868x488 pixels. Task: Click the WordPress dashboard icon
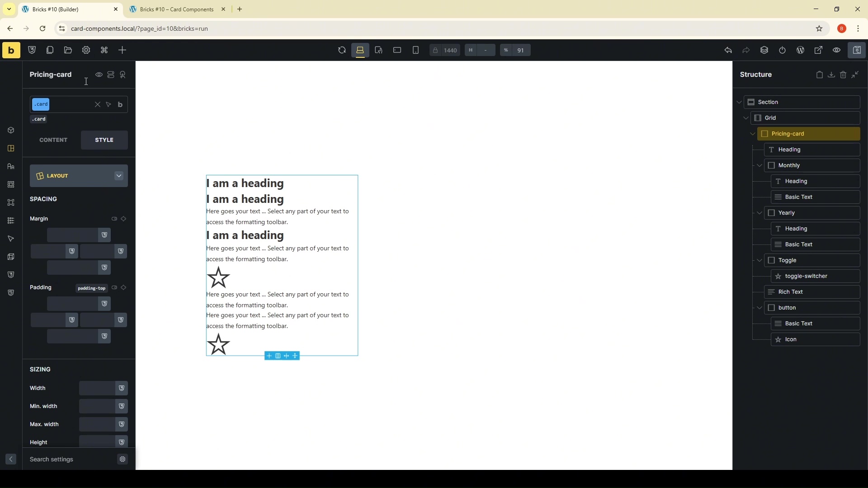tap(800, 50)
